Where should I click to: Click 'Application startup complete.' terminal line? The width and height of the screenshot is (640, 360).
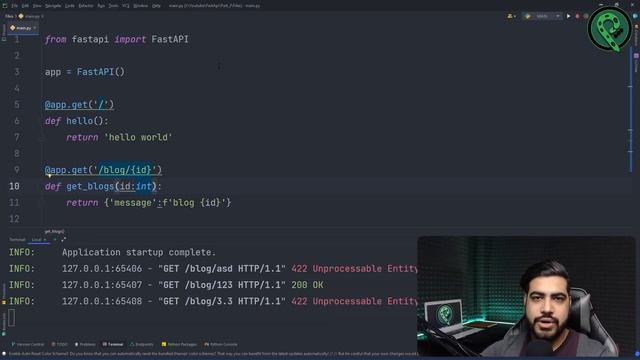pos(139,252)
